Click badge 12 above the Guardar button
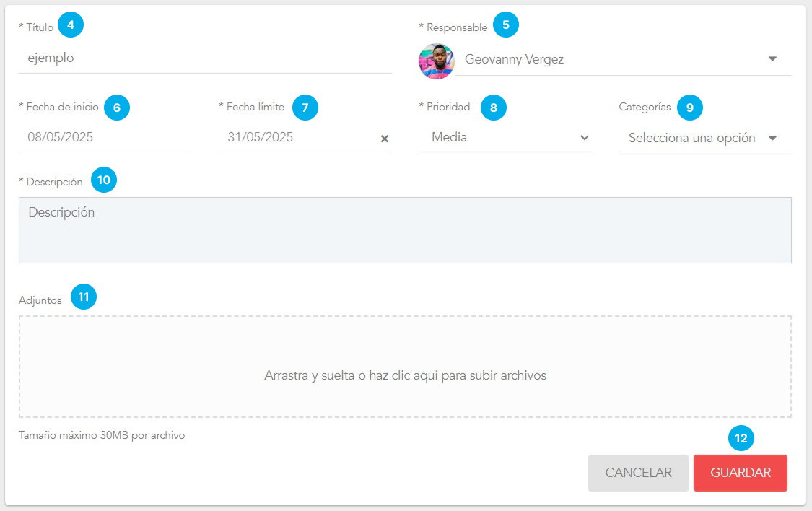 (741, 437)
